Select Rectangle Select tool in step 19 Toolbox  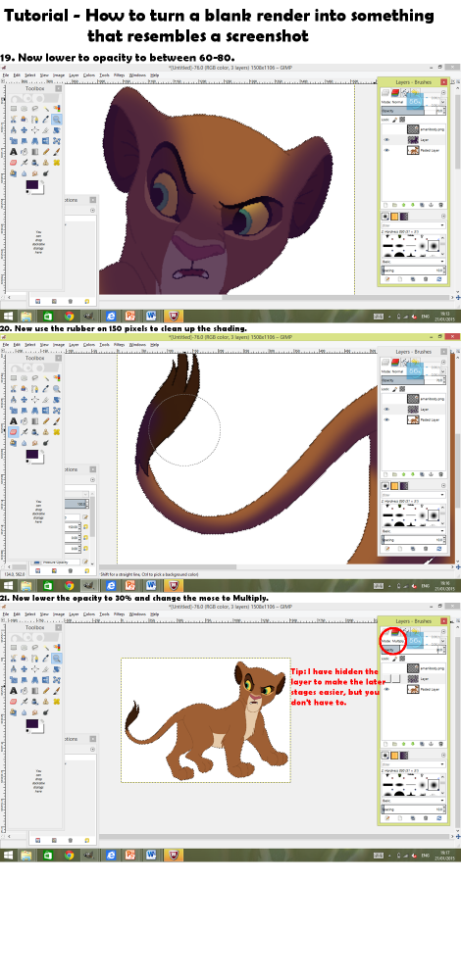[x=14, y=108]
